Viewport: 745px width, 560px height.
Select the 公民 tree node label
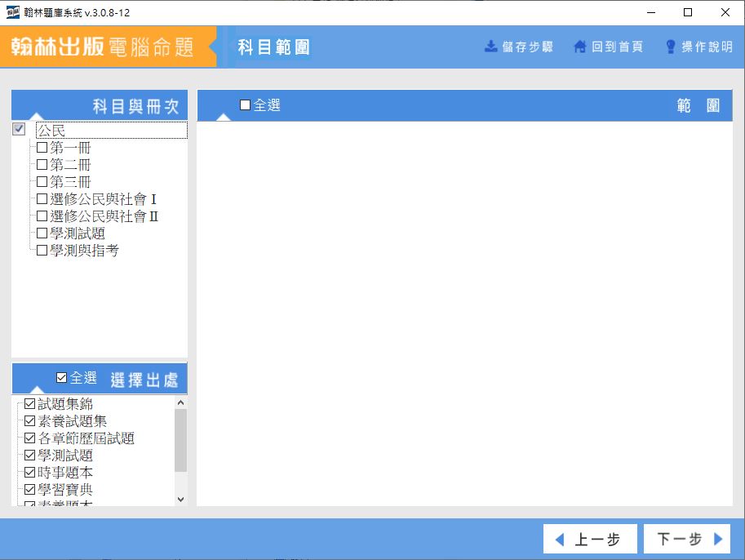[51, 131]
